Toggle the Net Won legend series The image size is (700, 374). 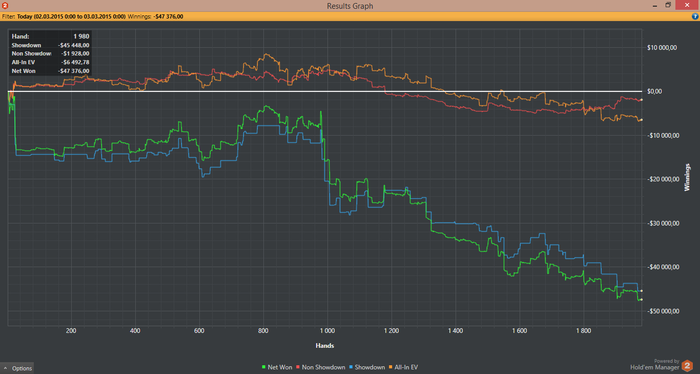click(x=277, y=367)
